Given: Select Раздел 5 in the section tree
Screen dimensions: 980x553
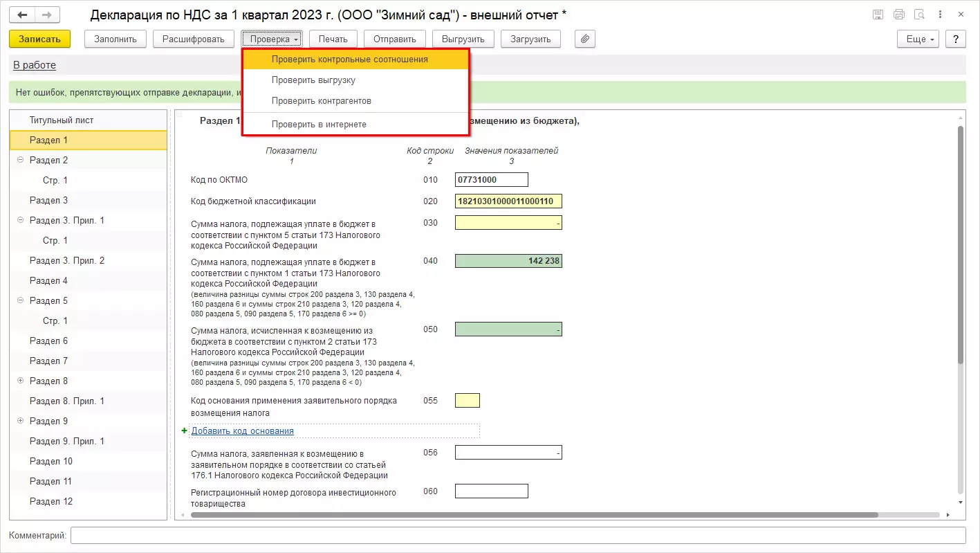Looking at the screenshot, I should (x=89, y=301).
